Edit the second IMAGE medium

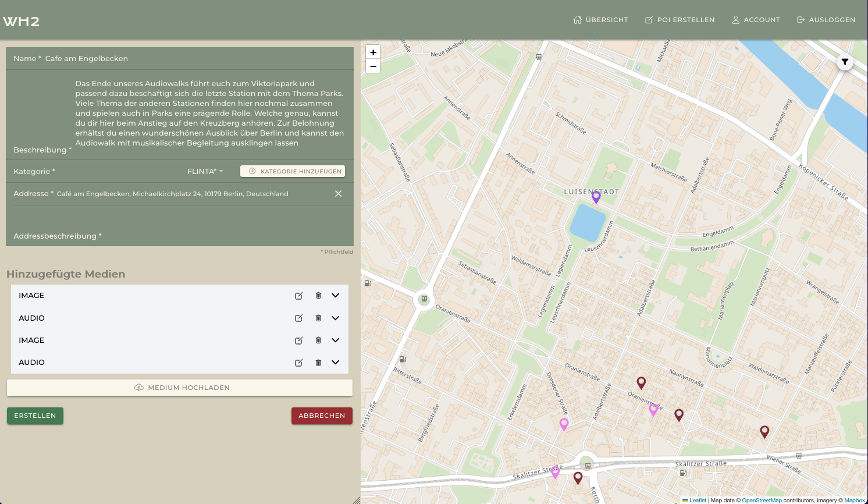pyautogui.click(x=298, y=340)
